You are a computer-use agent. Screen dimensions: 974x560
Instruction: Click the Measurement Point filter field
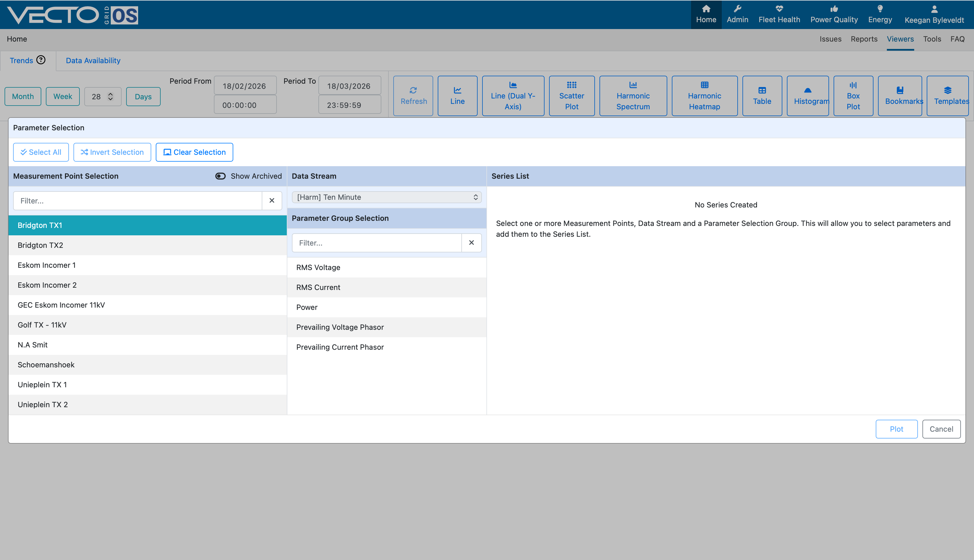(137, 200)
